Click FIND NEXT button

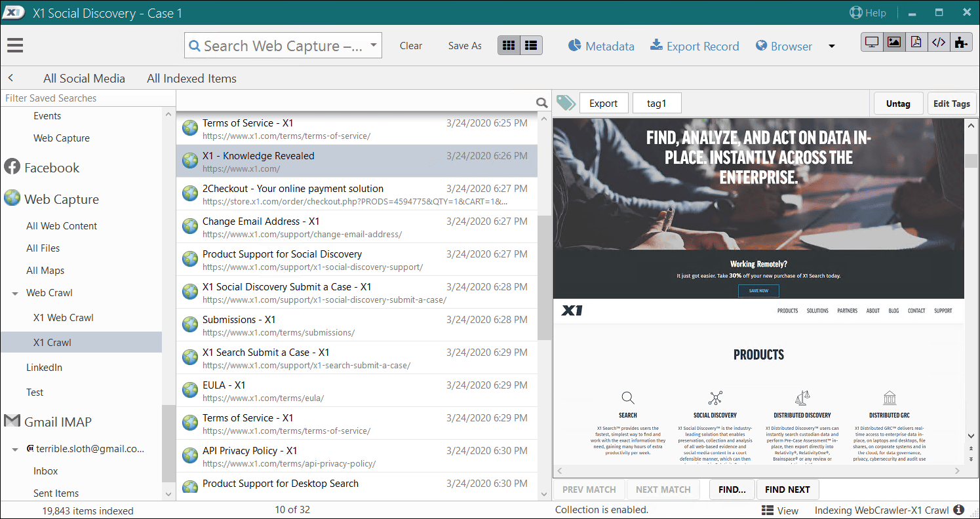[787, 490]
